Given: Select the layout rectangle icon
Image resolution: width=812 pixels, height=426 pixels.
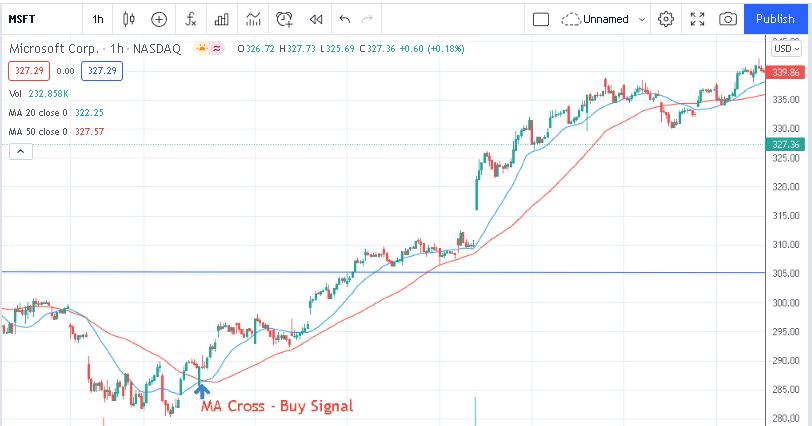Looking at the screenshot, I should 541,19.
